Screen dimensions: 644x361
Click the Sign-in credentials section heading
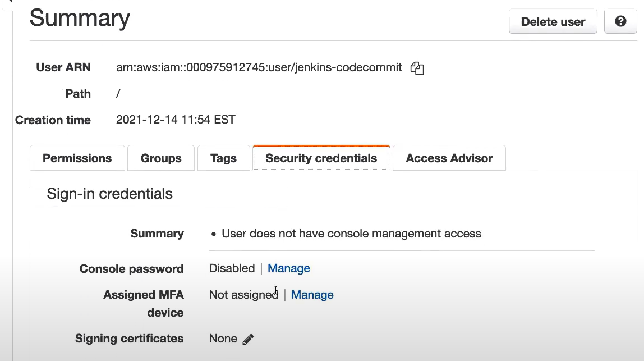click(110, 194)
